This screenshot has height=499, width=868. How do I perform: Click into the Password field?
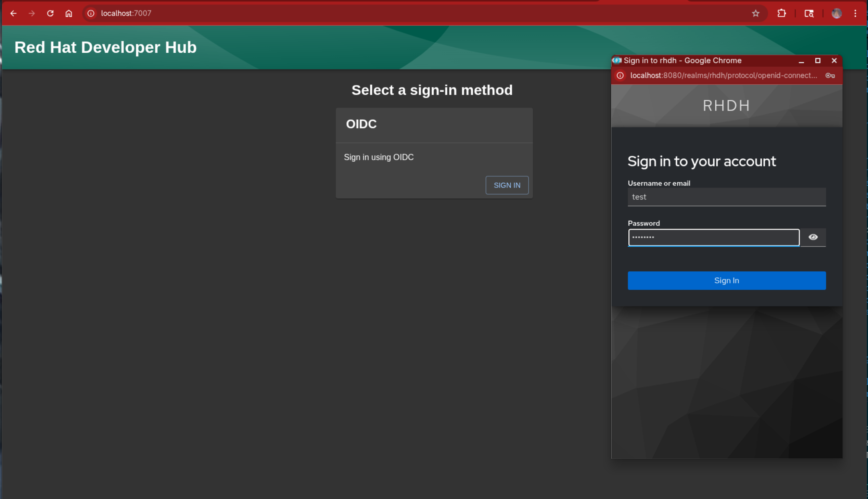point(713,237)
